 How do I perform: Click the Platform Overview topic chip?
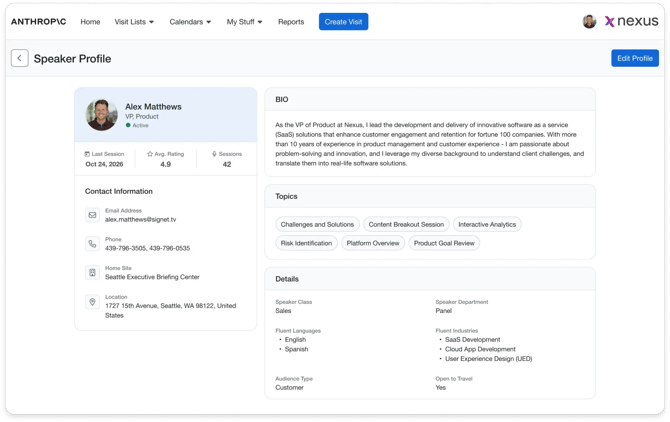tap(373, 243)
